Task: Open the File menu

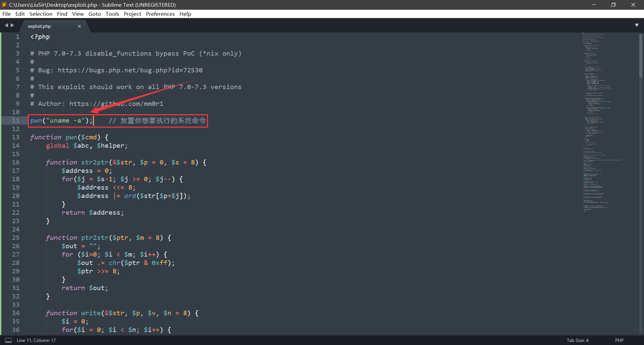Action: click(6, 14)
